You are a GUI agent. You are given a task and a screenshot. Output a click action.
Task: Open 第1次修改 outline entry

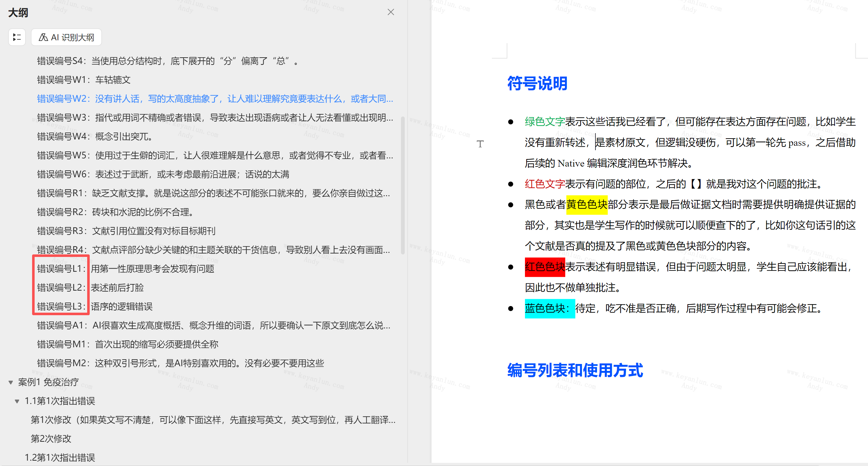pos(213,420)
